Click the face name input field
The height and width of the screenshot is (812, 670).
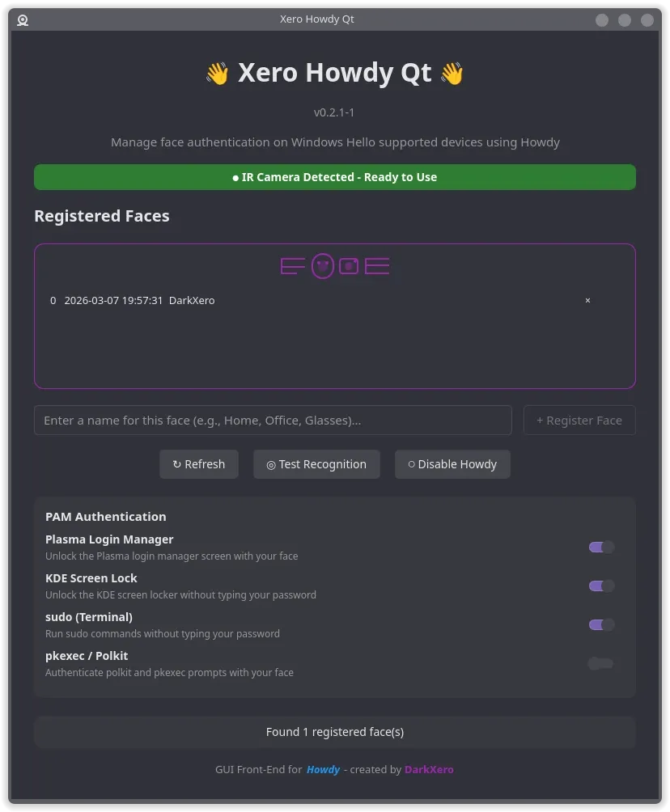coord(273,420)
